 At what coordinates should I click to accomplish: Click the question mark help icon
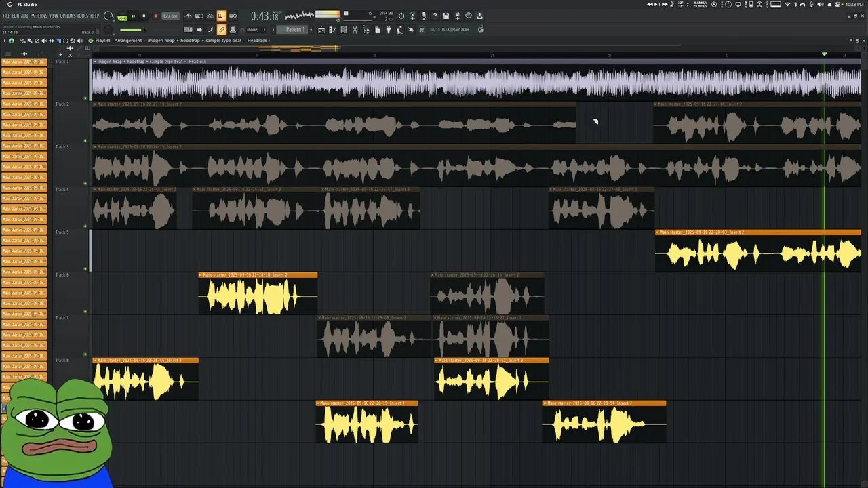pos(435,16)
